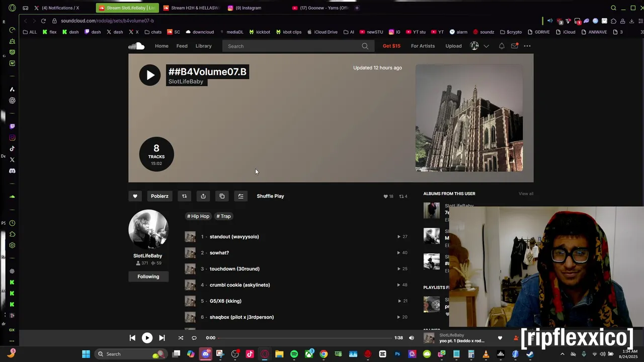This screenshot has width=644, height=362.
Task: Play track 2 sowhat?
Action: pos(219,253)
